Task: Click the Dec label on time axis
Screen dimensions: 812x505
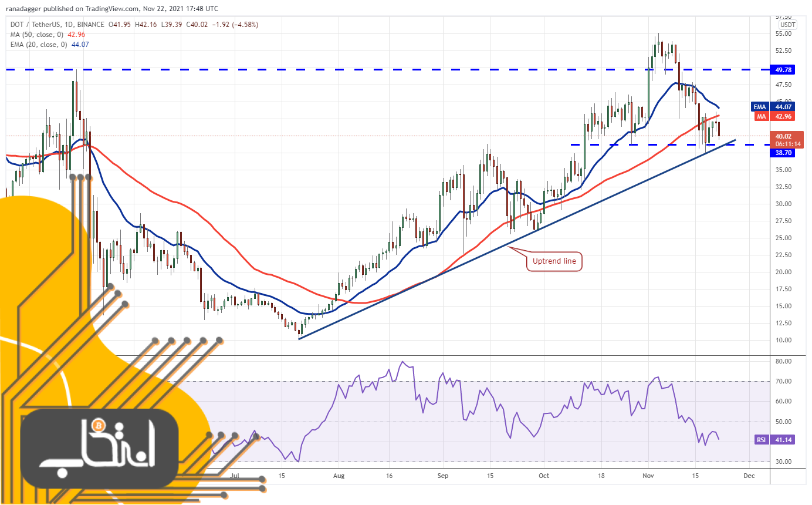Action: [749, 476]
